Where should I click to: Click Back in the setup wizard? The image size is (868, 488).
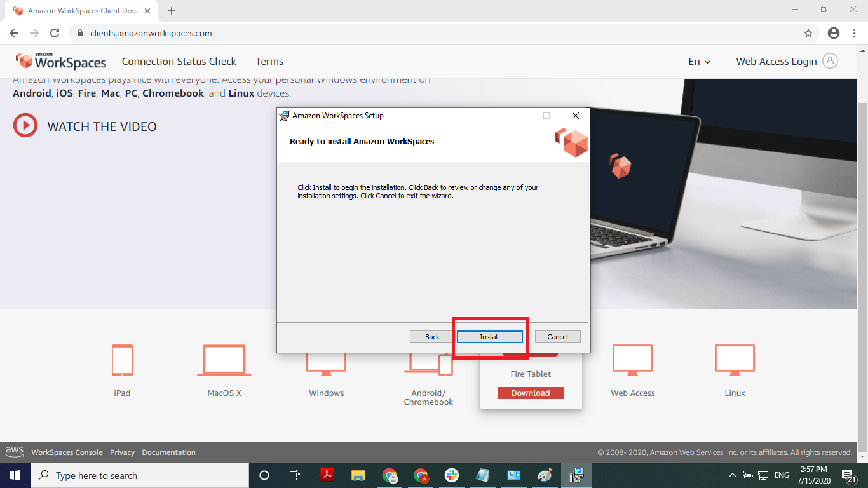click(x=432, y=337)
